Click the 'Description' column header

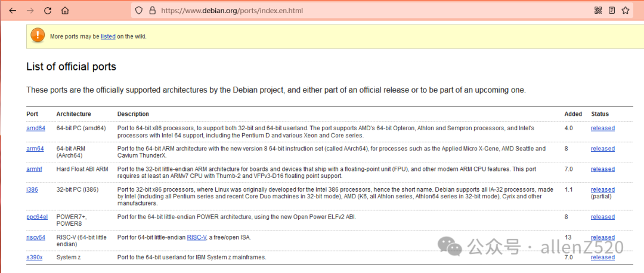[133, 114]
